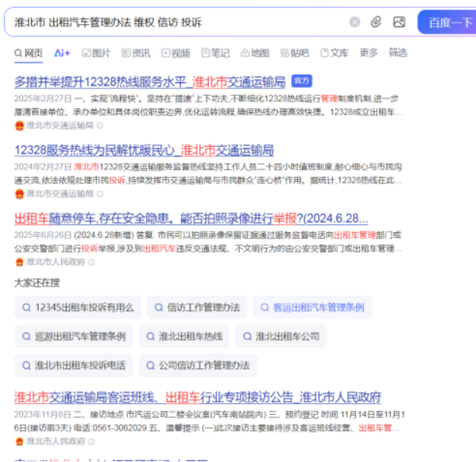Select the 文库 library tab
Viewport: 476px width, 462px height.
coord(334,53)
